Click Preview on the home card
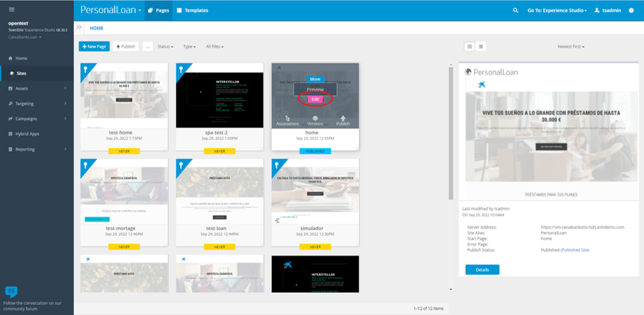The width and height of the screenshot is (644, 315). click(315, 89)
